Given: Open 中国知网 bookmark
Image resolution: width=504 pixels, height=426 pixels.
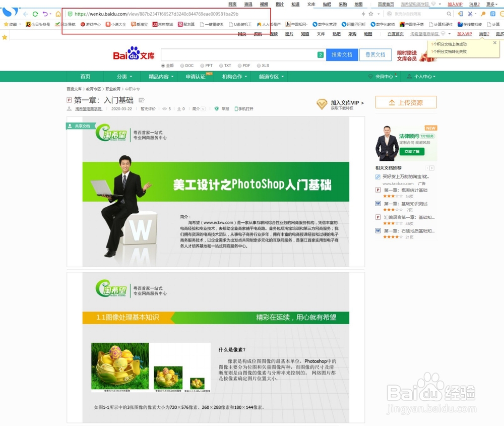Looking at the screenshot, I should [x=296, y=24].
